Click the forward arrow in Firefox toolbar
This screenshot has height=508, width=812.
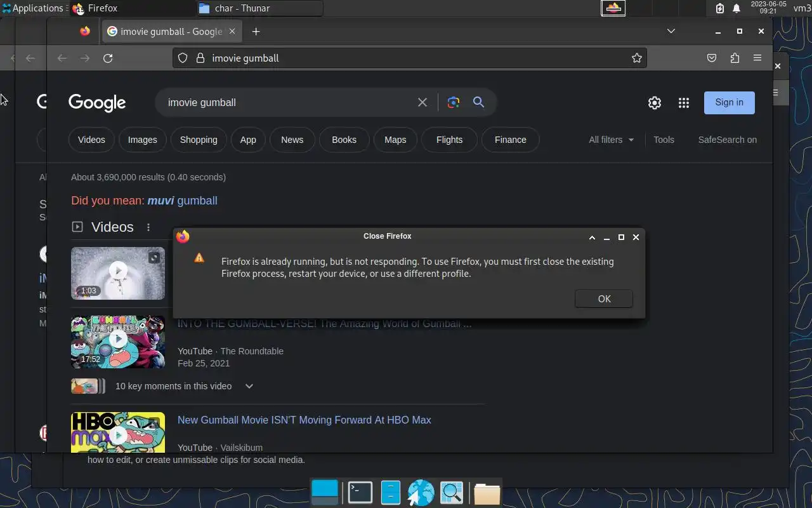85,58
